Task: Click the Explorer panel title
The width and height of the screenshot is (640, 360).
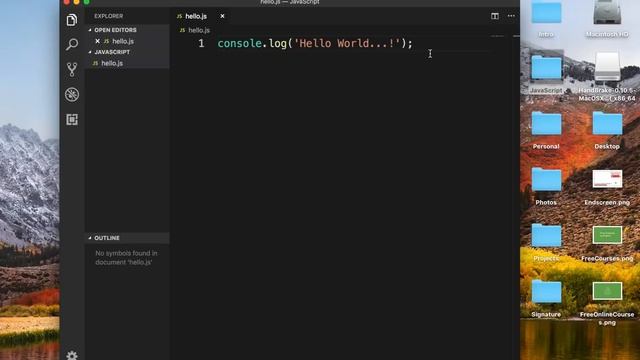Action: [x=109, y=16]
